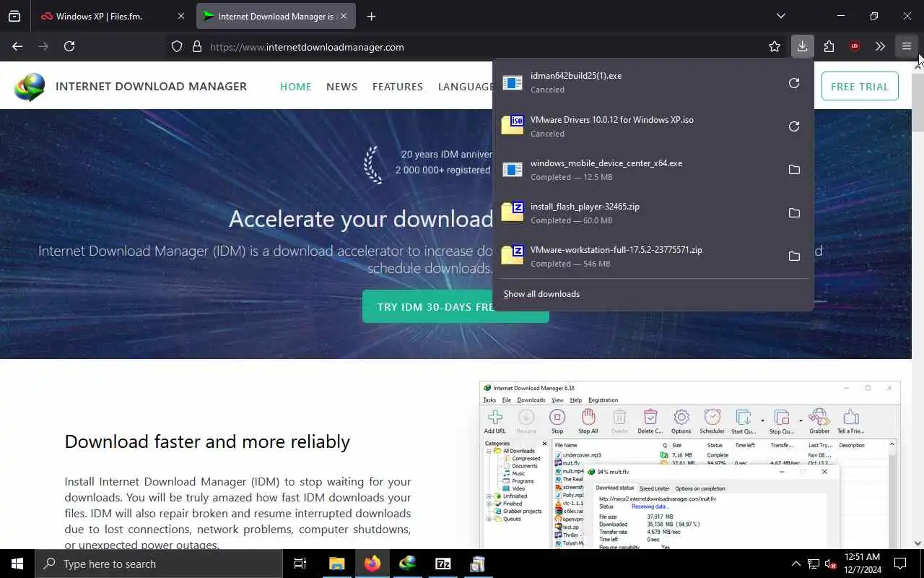Viewport: 924px width, 578px height.
Task: Close the Windows XP Files.fm tab
Action: 181,16
